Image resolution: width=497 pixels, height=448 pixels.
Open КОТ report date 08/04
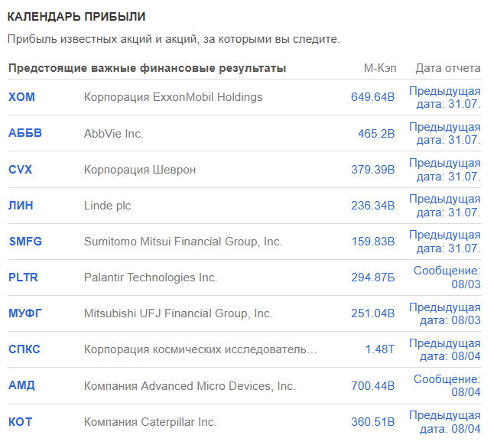pos(445,422)
